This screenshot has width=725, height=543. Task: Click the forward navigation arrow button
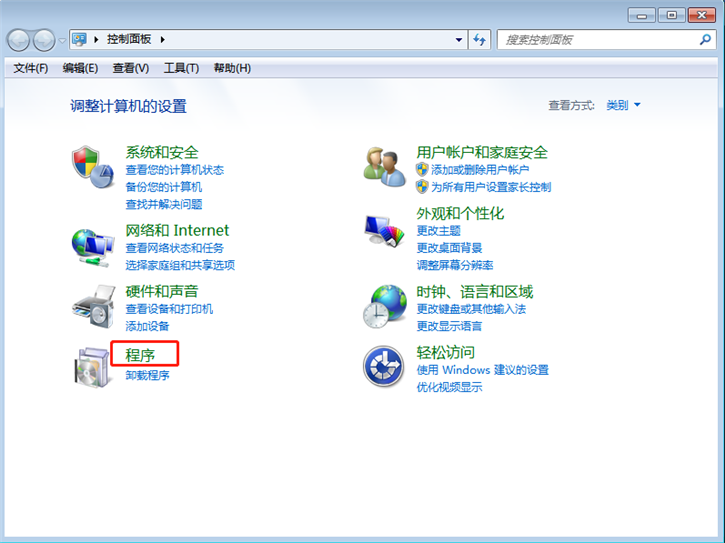pyautogui.click(x=44, y=40)
